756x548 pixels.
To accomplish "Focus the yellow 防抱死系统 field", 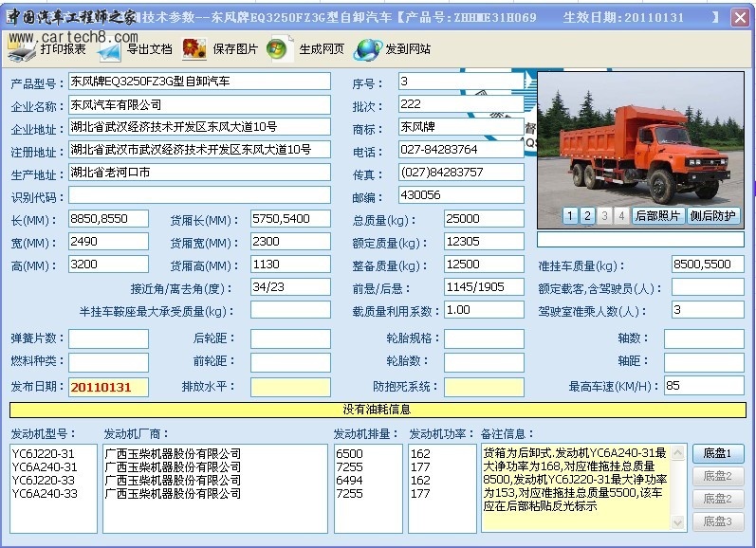I will click(484, 387).
